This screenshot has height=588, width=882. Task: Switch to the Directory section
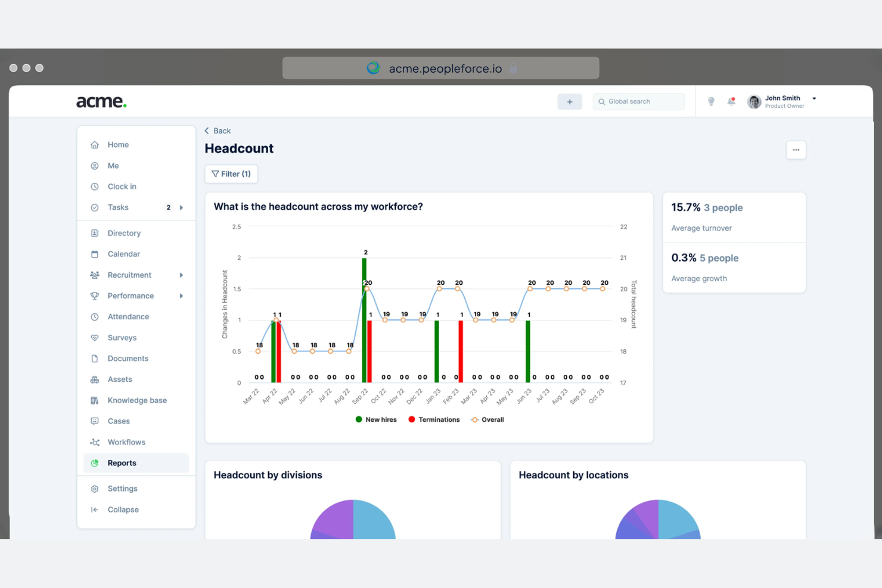(124, 233)
